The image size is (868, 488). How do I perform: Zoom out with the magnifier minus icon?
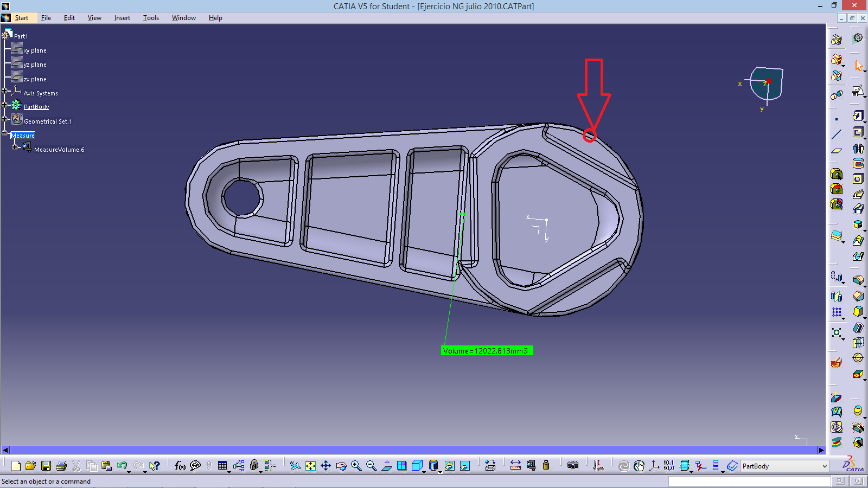tap(371, 466)
